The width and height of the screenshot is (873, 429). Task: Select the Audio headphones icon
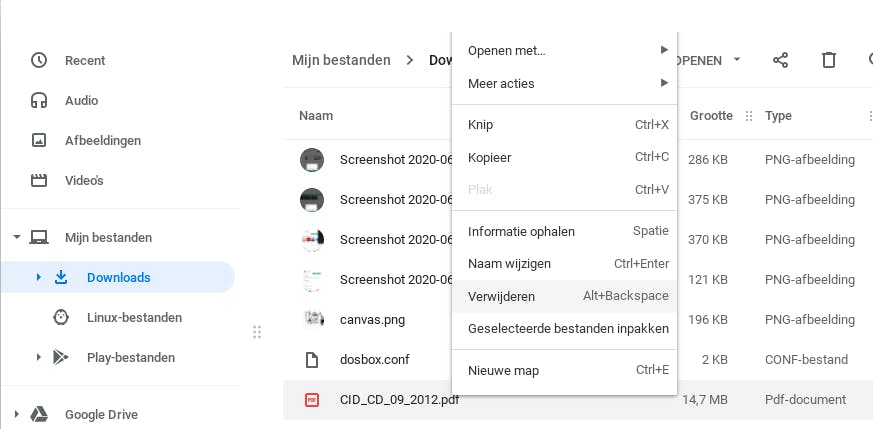(40, 100)
